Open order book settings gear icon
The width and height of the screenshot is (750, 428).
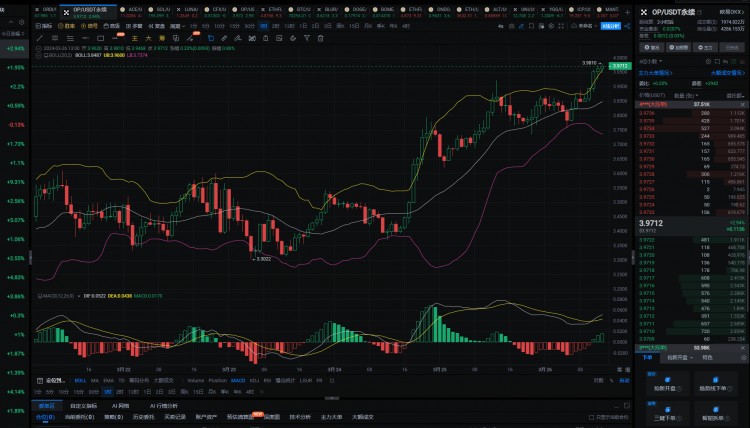click(708, 62)
